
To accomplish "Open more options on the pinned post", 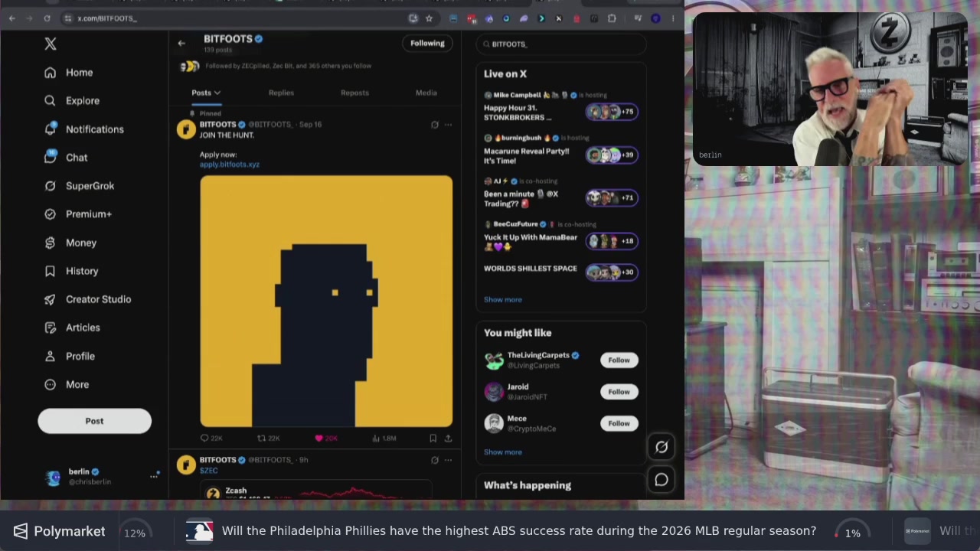I will [x=448, y=125].
